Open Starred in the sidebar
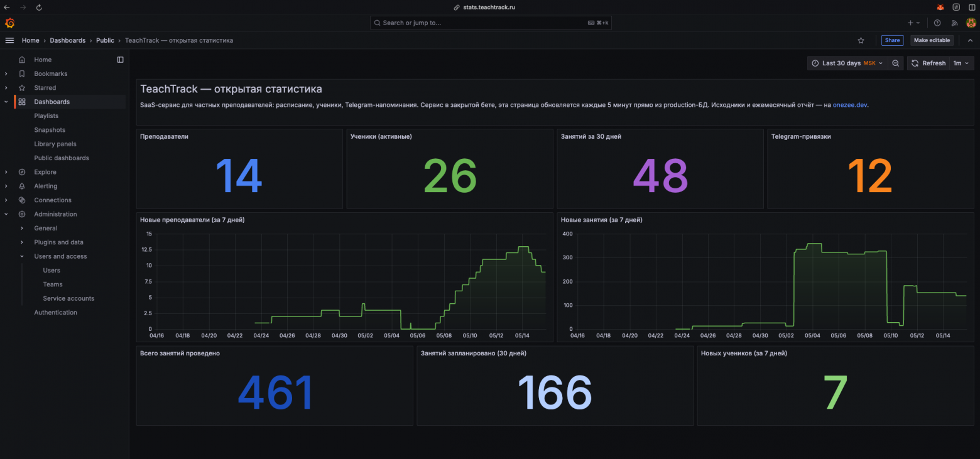 coord(45,88)
